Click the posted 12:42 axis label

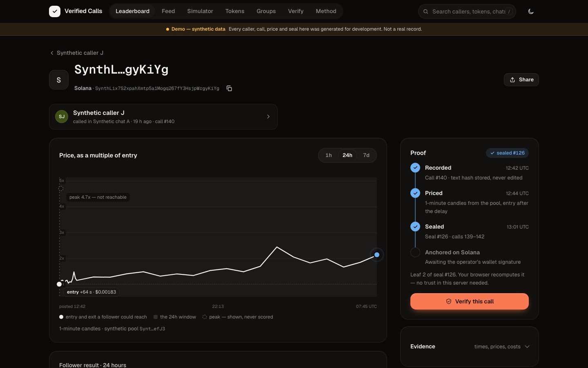[72, 306]
